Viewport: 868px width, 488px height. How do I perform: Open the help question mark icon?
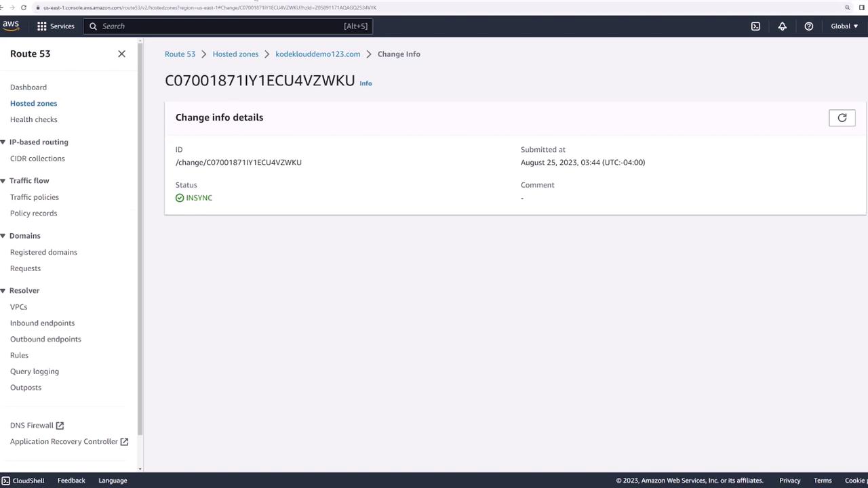click(808, 26)
